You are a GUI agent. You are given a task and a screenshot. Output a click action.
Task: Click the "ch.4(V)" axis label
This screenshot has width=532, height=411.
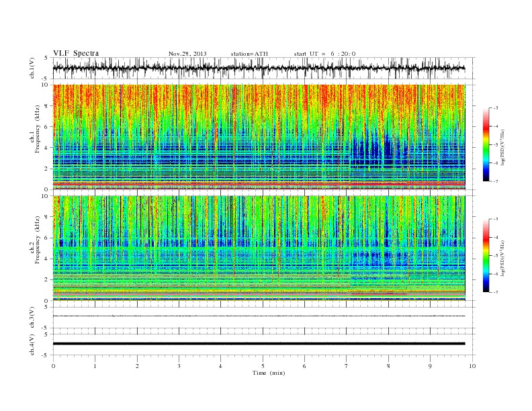[32, 345]
